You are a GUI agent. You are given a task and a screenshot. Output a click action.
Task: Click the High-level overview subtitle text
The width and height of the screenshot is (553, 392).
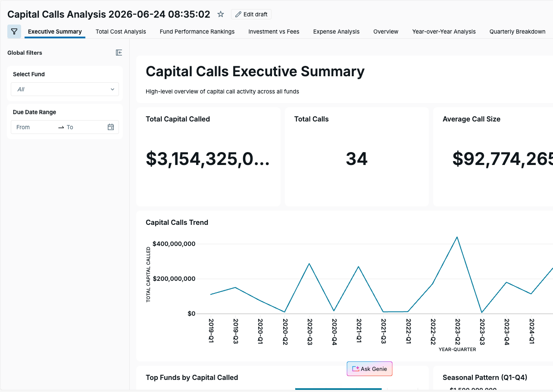point(222,91)
